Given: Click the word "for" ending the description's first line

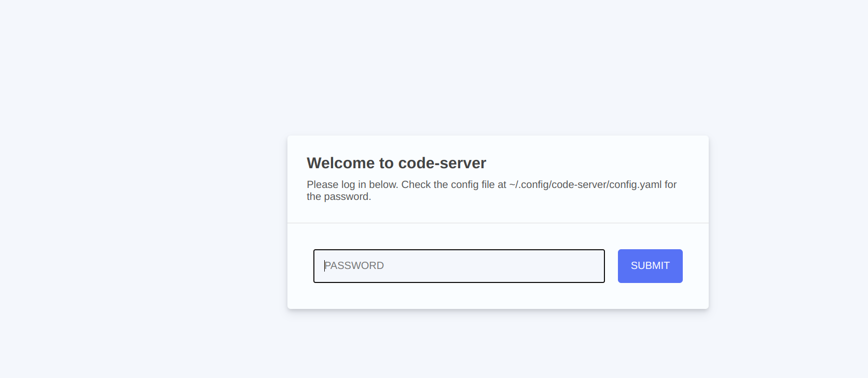Looking at the screenshot, I should pyautogui.click(x=670, y=185).
